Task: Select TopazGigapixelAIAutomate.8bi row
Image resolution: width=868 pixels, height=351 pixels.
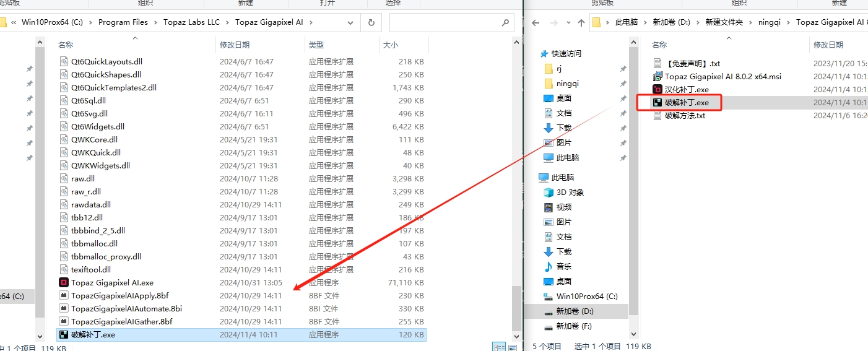Action: 241,309
